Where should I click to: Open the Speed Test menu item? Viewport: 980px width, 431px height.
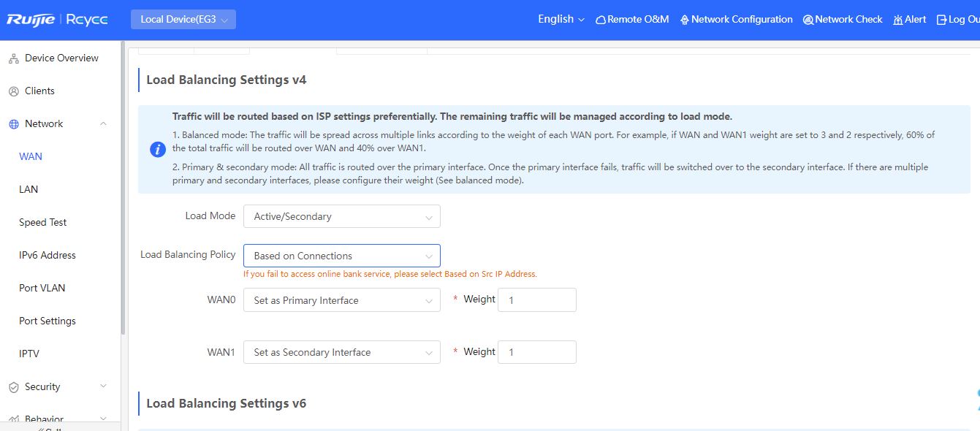(43, 222)
